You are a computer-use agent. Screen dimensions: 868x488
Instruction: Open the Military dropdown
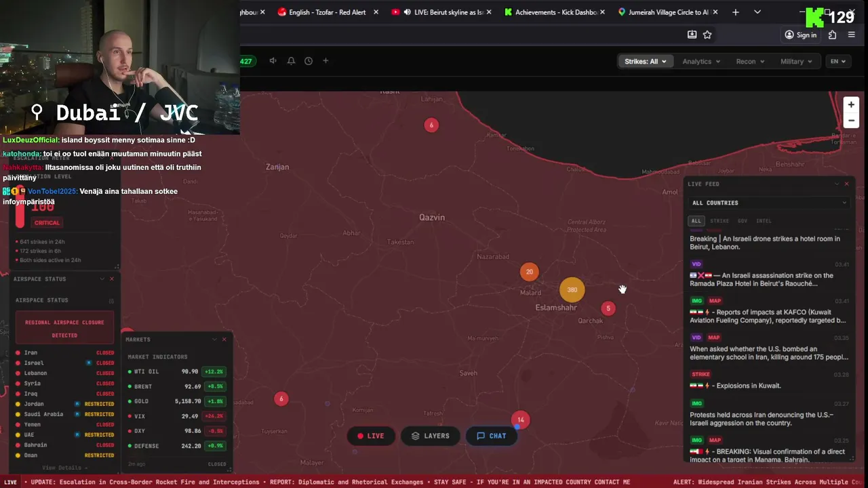pos(796,61)
